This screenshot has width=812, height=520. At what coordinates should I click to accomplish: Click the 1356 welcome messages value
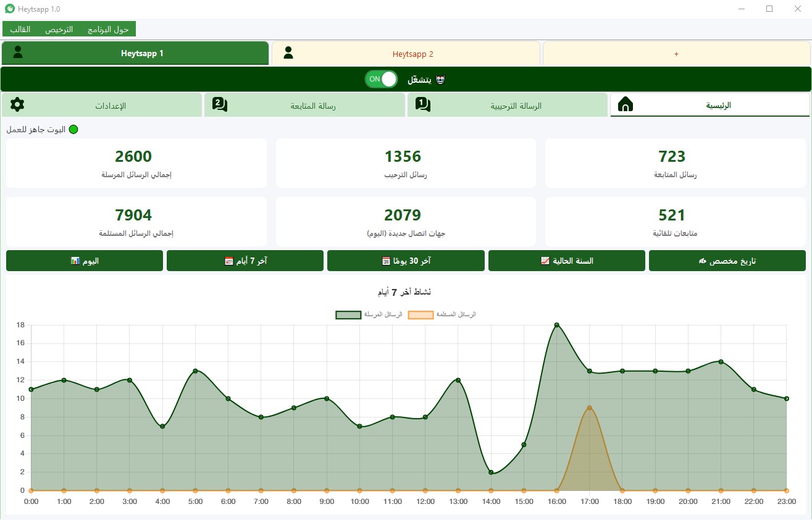[403, 157]
